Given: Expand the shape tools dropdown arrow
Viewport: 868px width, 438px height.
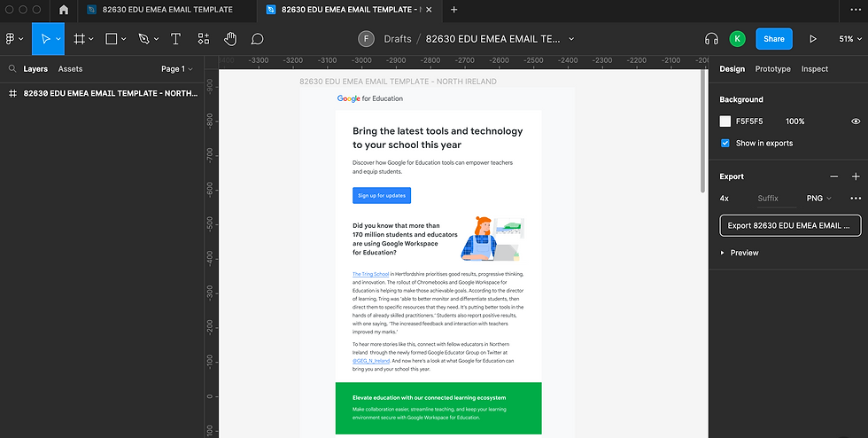Looking at the screenshot, I should (124, 39).
